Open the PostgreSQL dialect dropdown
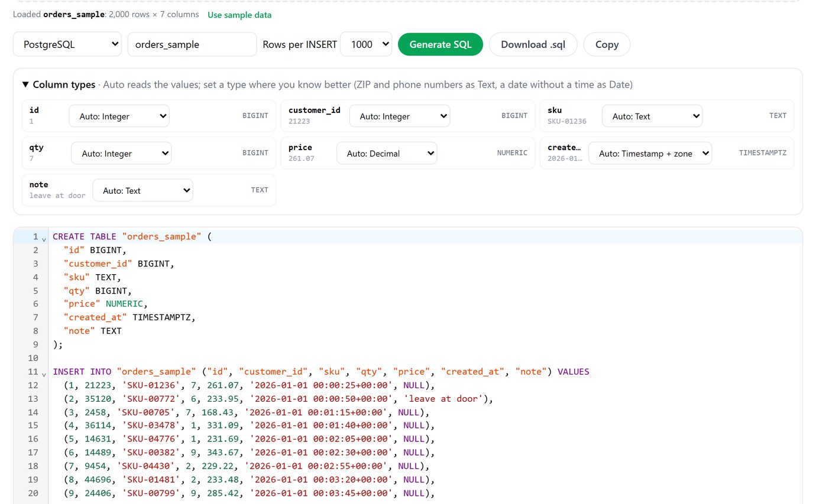Screen dimensions: 816x504 click(x=67, y=44)
